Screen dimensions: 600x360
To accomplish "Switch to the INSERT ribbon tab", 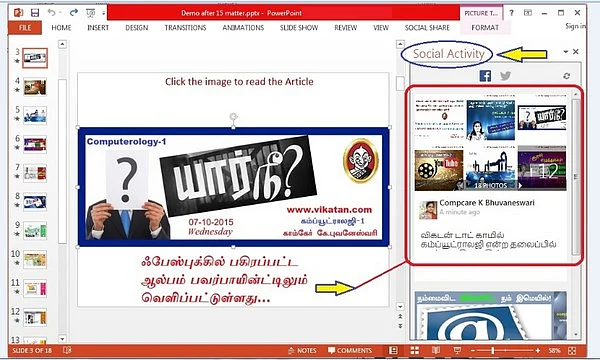I will tap(98, 28).
